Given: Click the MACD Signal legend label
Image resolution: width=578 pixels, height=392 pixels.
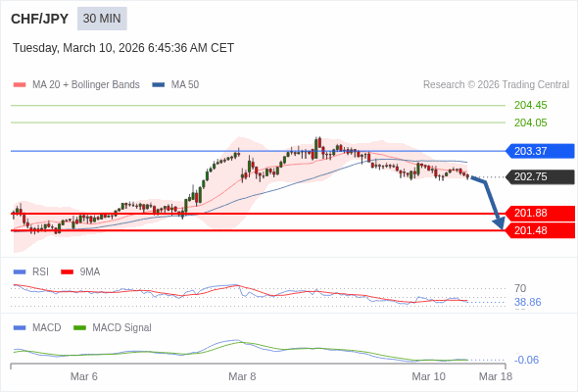Looking at the screenshot, I should 122,328.
